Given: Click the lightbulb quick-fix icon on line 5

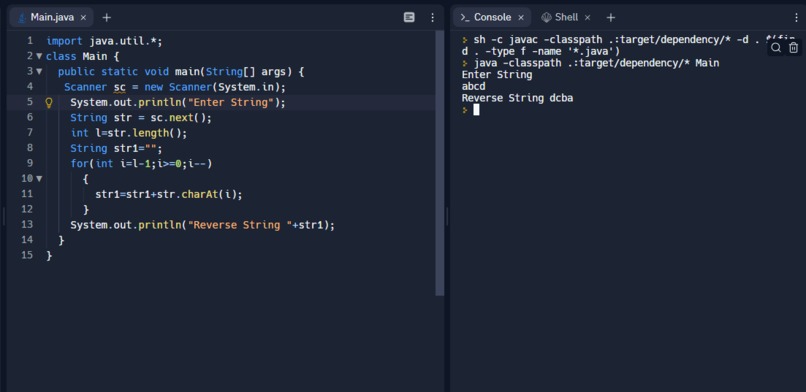Looking at the screenshot, I should point(49,103).
